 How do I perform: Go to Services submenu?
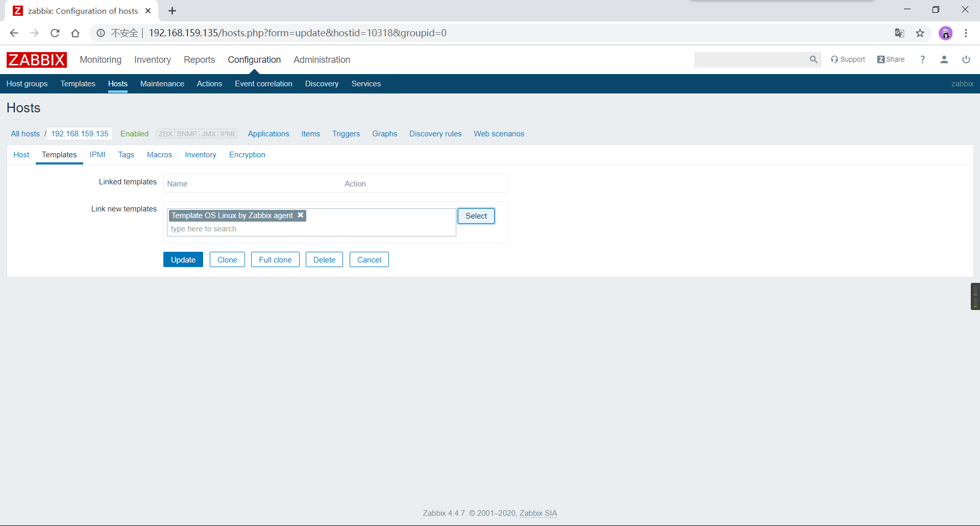coord(366,84)
